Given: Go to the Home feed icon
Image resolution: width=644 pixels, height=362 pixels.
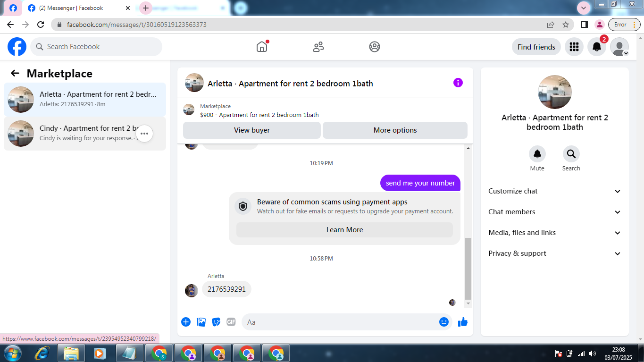Looking at the screenshot, I should pyautogui.click(x=262, y=46).
